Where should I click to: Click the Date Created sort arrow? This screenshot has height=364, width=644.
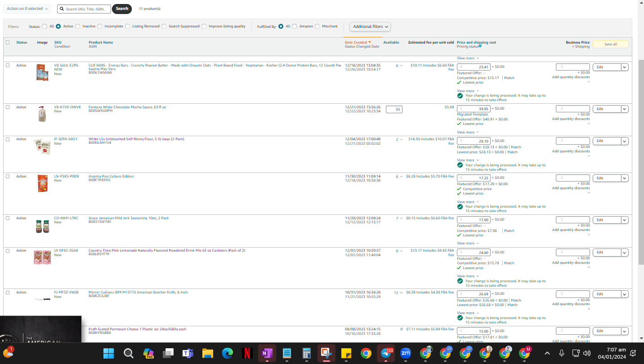[370, 42]
